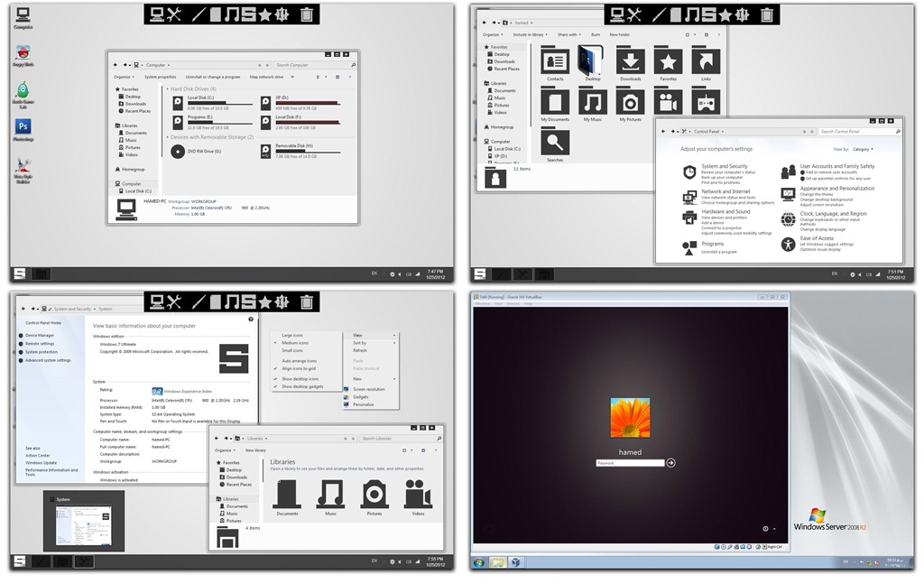Click the User Accounts and Family Safety icon
The height and width of the screenshot is (584, 924).
click(788, 172)
